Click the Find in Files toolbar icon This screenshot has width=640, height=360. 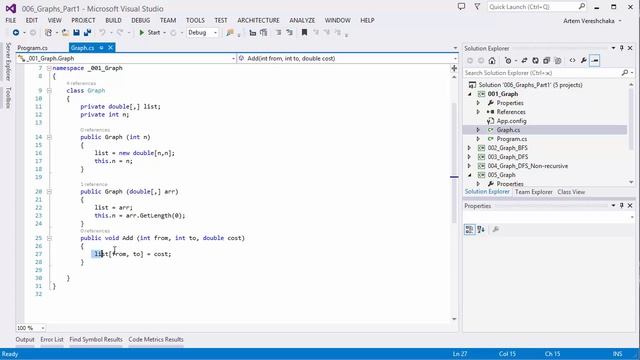[x=230, y=33]
